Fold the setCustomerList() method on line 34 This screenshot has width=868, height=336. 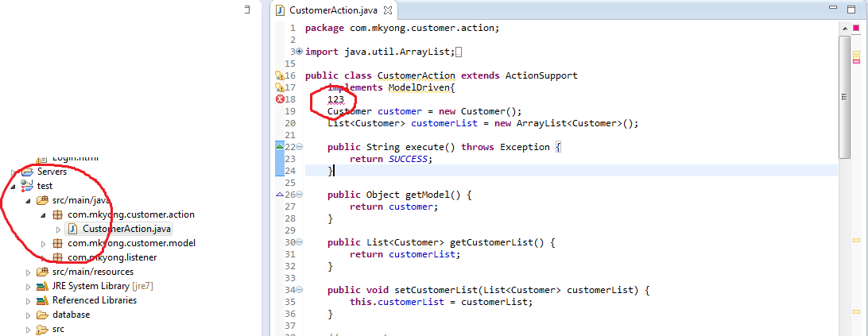pyautogui.click(x=300, y=289)
